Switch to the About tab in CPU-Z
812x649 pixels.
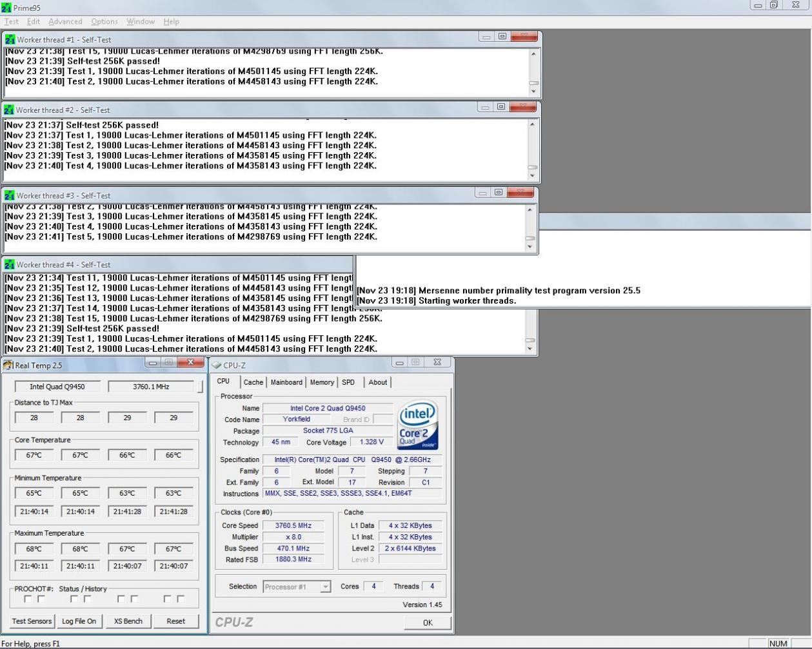click(378, 382)
